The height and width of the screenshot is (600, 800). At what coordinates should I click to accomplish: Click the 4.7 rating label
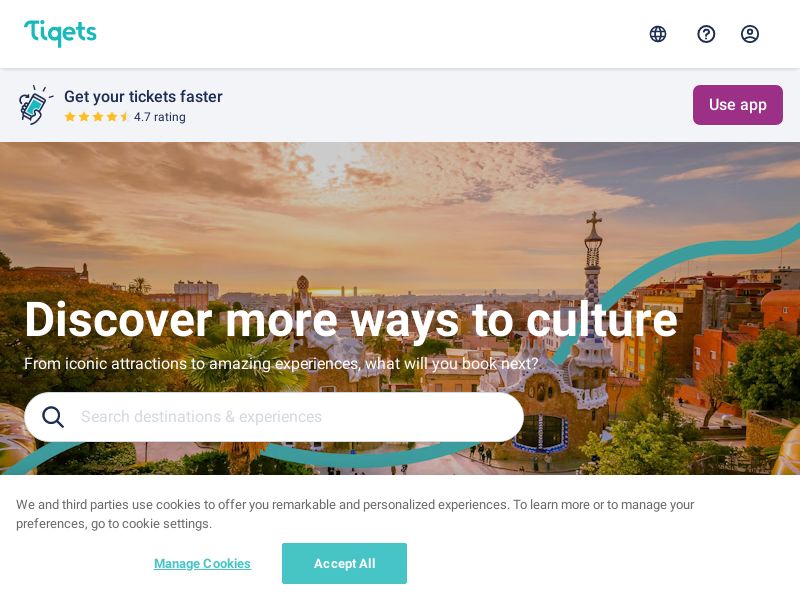click(160, 117)
